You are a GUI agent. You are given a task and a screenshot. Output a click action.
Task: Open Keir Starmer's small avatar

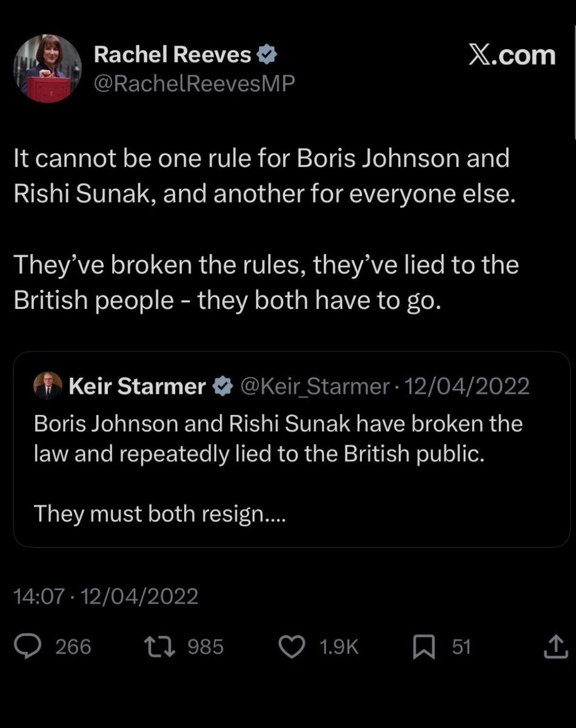[x=48, y=385]
